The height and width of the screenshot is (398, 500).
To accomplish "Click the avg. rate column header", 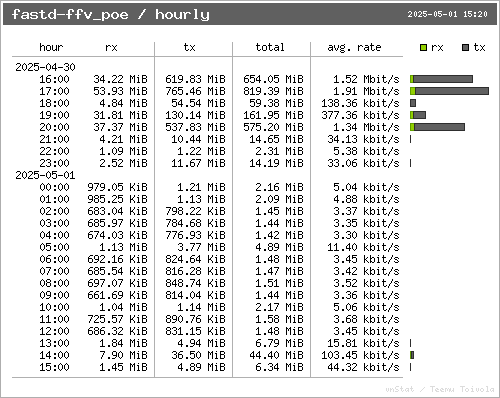I will [354, 48].
